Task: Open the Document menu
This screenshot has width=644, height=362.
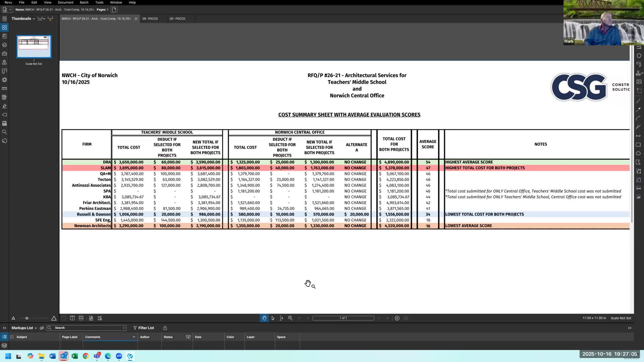Action: (65, 2)
